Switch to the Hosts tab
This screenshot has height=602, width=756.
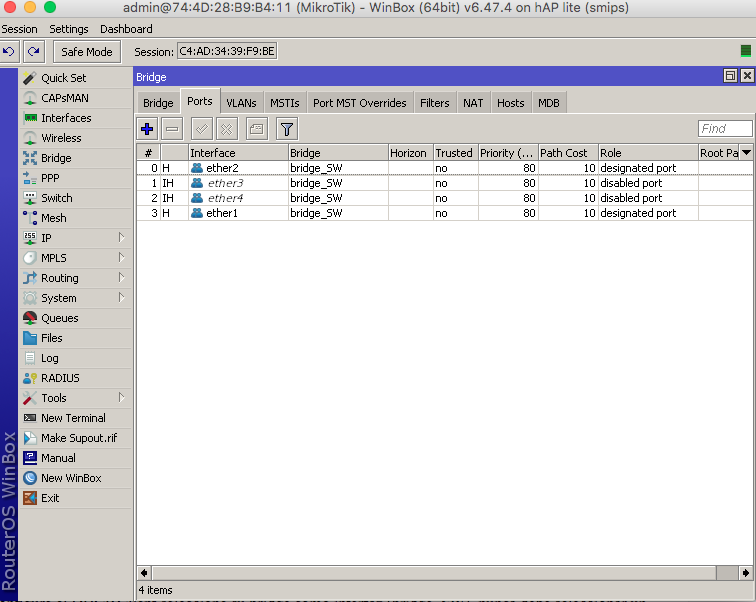(511, 103)
